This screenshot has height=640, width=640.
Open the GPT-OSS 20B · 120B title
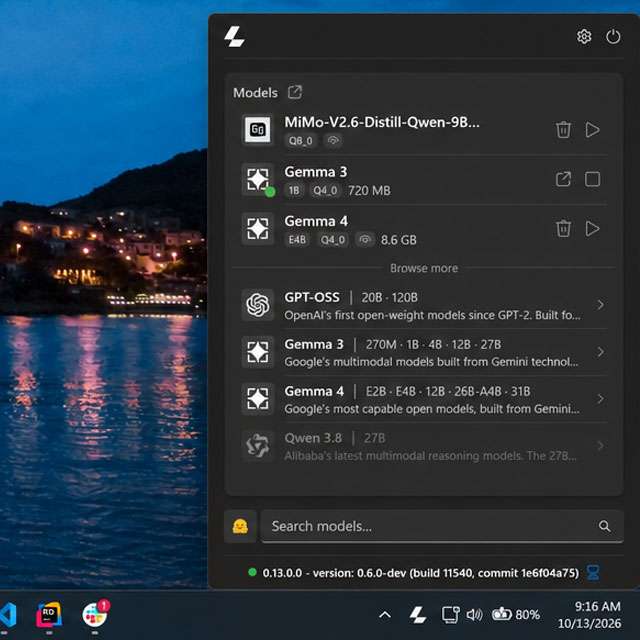[351, 297]
